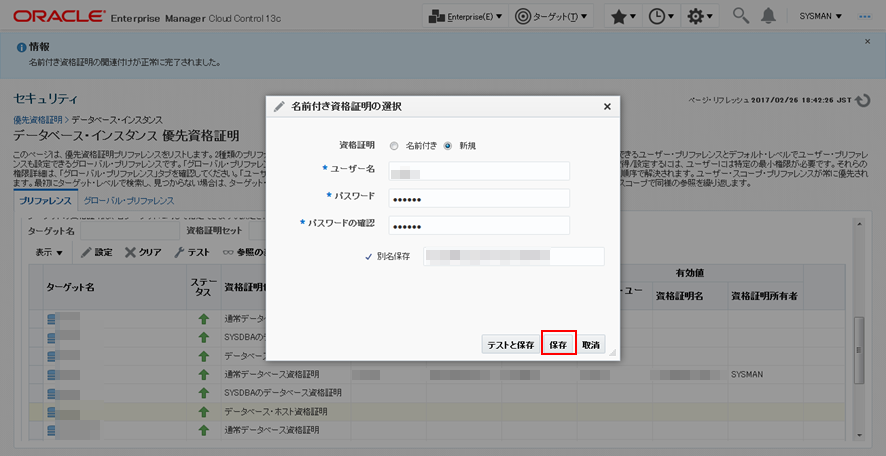Click the resize grip of the dialog
The width and height of the screenshot is (886, 456).
613,353
